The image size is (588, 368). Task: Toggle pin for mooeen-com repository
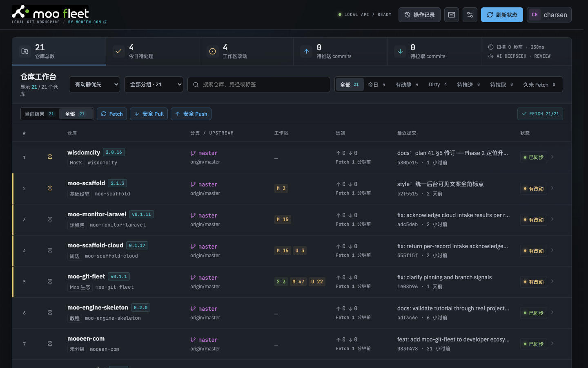50,344
